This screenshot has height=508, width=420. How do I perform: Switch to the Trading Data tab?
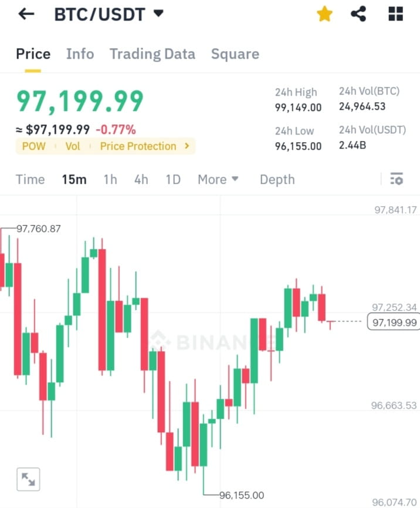[152, 53]
